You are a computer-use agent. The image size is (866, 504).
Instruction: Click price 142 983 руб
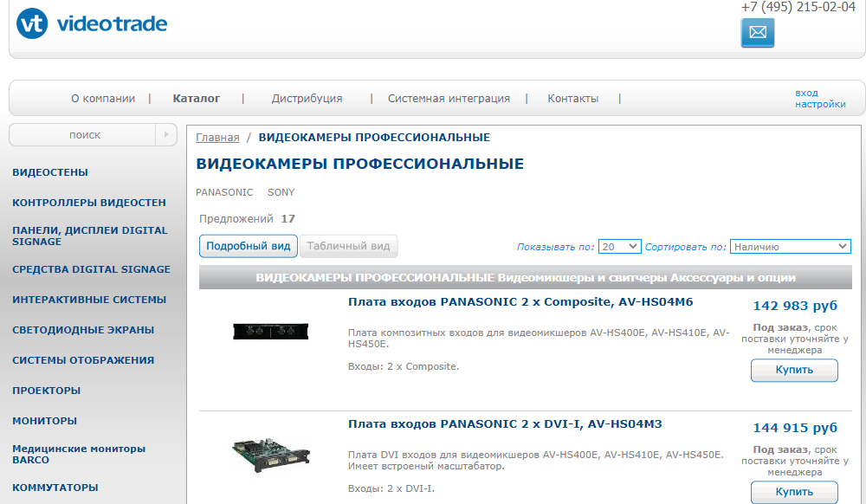pyautogui.click(x=795, y=306)
